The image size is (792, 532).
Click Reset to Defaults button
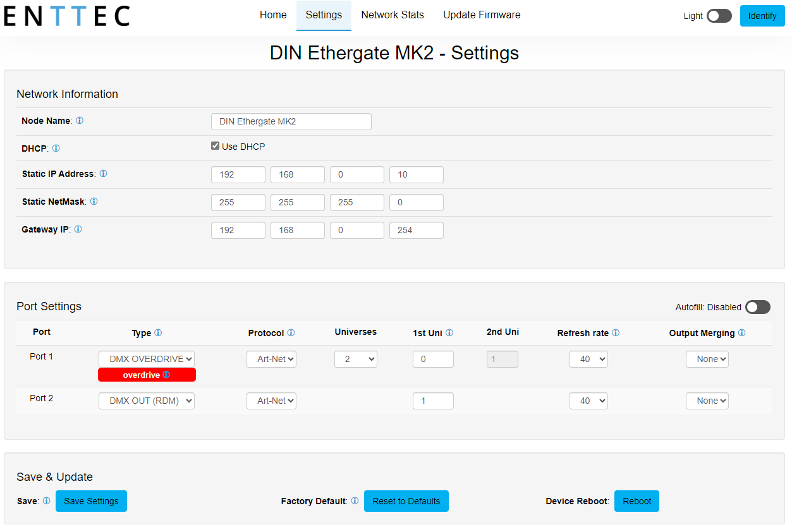(x=406, y=501)
